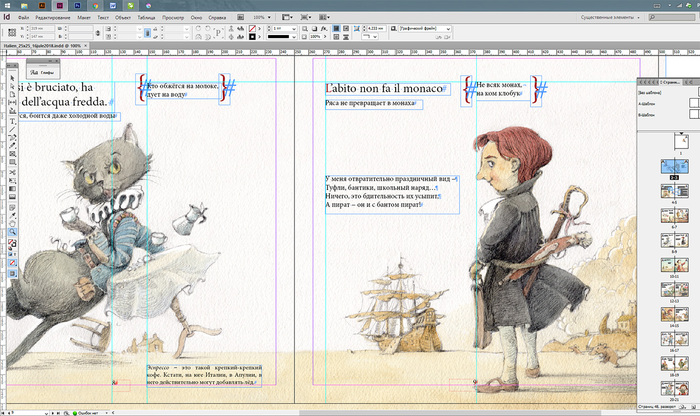The height and width of the screenshot is (416, 700).
Task: Activate the Zoom magnifier tool
Action: 12,231
